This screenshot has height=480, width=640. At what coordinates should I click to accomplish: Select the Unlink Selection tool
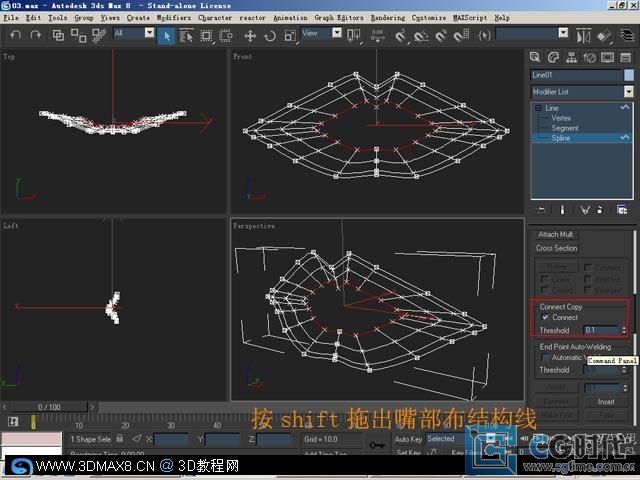point(78,36)
